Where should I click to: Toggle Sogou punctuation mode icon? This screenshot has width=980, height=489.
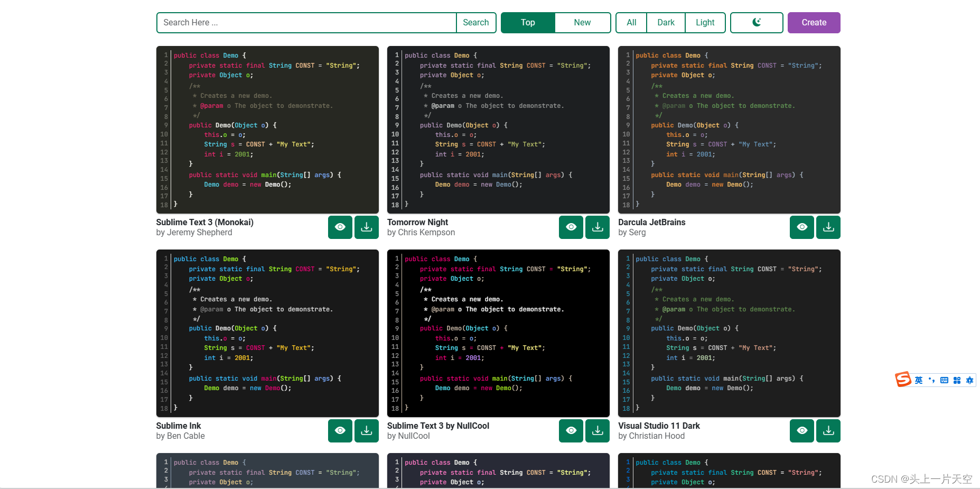click(x=931, y=380)
